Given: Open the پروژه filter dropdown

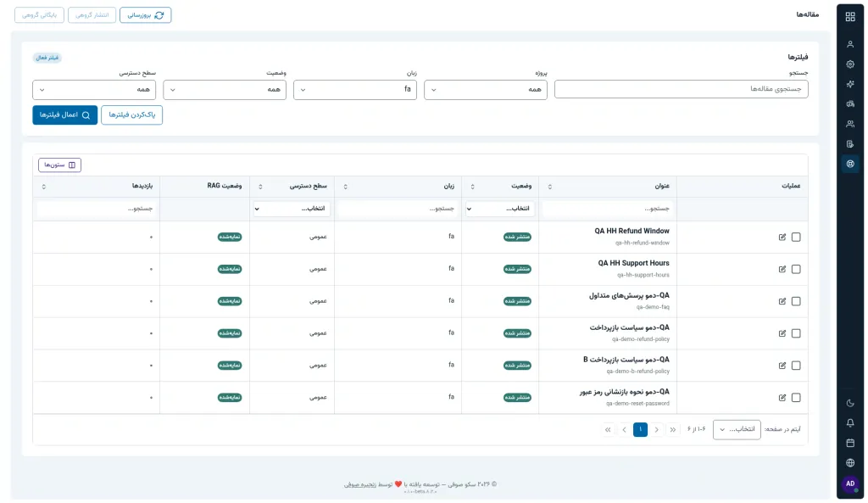Looking at the screenshot, I should point(486,90).
